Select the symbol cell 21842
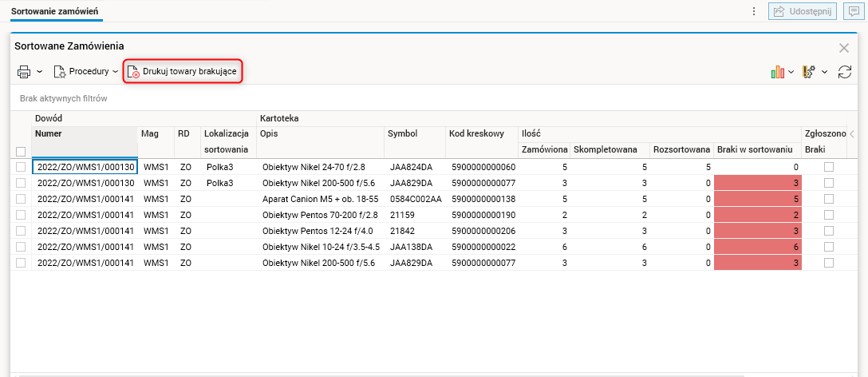This screenshot has height=377, width=868. tap(415, 231)
